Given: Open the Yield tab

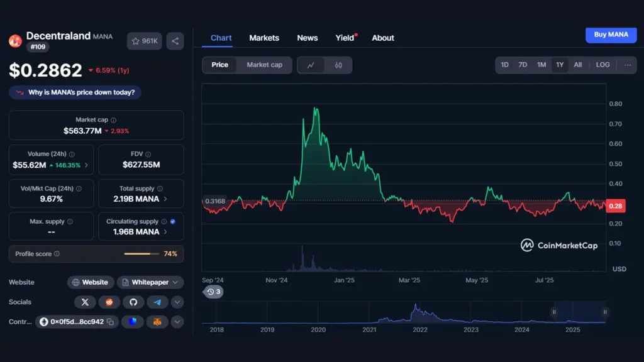Looking at the screenshot, I should (x=345, y=38).
